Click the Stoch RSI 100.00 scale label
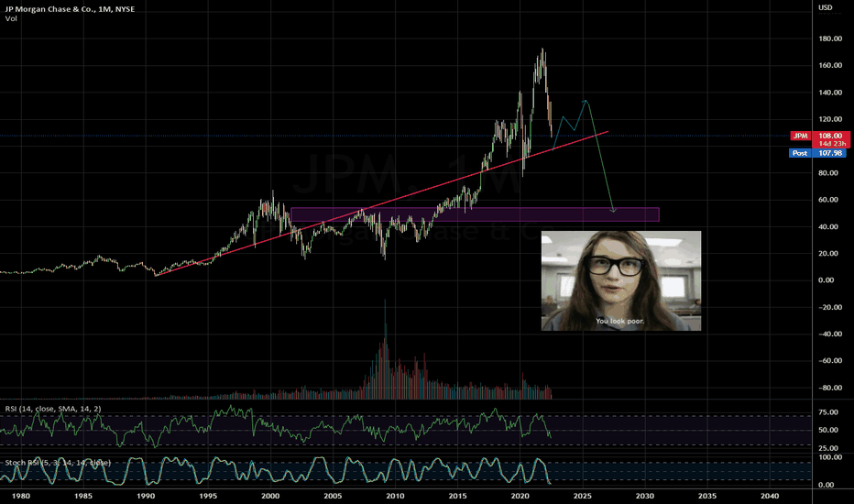The width and height of the screenshot is (854, 504). click(x=830, y=457)
